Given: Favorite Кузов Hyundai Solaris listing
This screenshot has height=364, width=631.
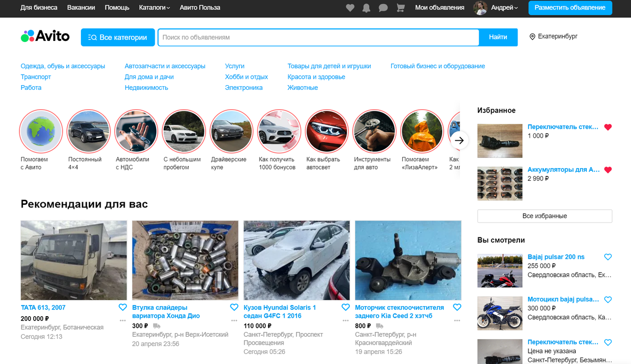Looking at the screenshot, I should (x=345, y=307).
